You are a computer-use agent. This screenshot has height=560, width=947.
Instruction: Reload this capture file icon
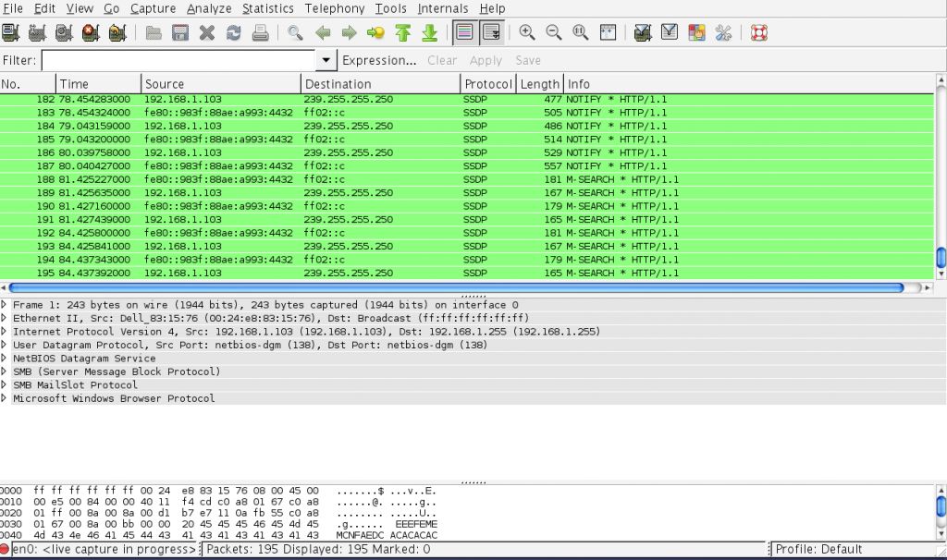pyautogui.click(x=234, y=32)
